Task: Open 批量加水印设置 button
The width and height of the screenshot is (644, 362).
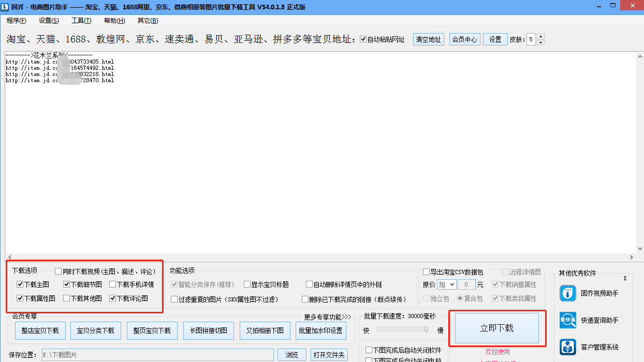Action: coord(321,330)
